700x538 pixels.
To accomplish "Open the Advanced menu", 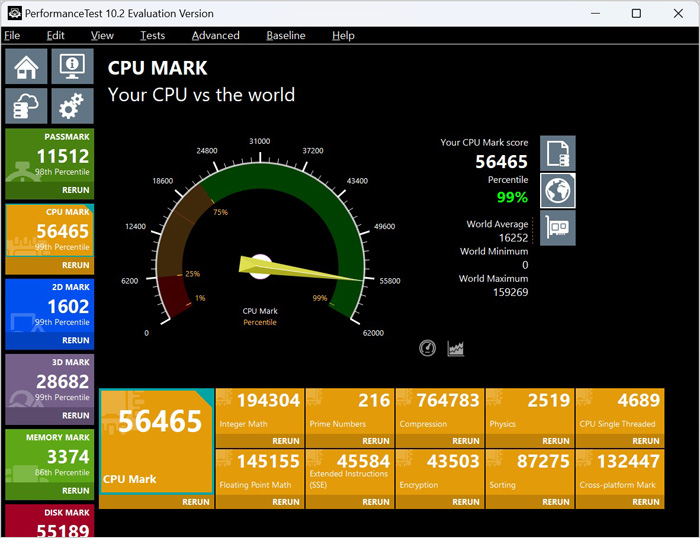I will click(x=216, y=35).
